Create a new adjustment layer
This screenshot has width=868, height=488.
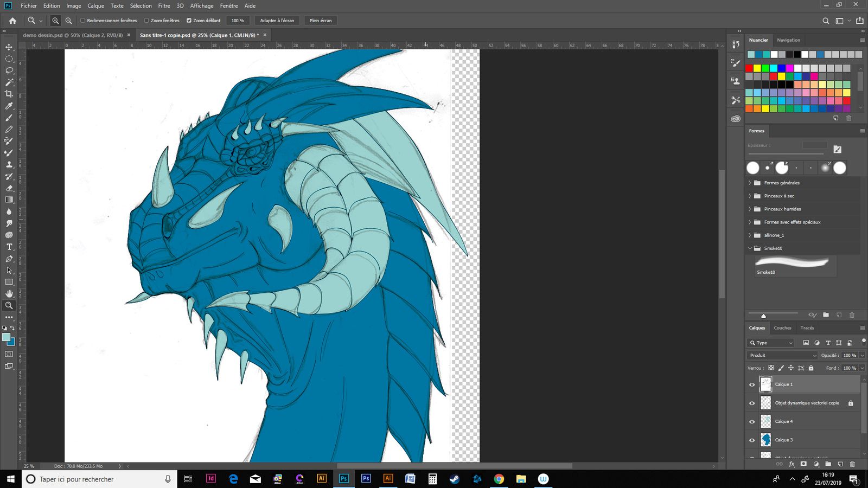(x=816, y=464)
